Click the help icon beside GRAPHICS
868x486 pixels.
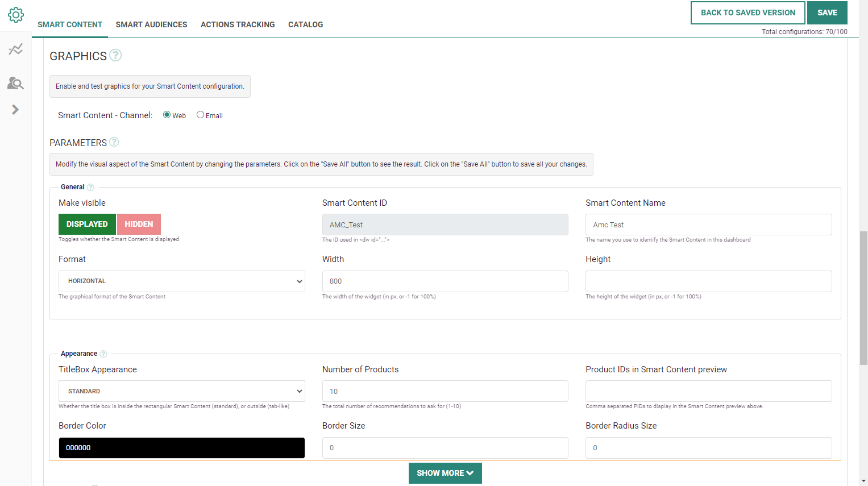pos(115,55)
